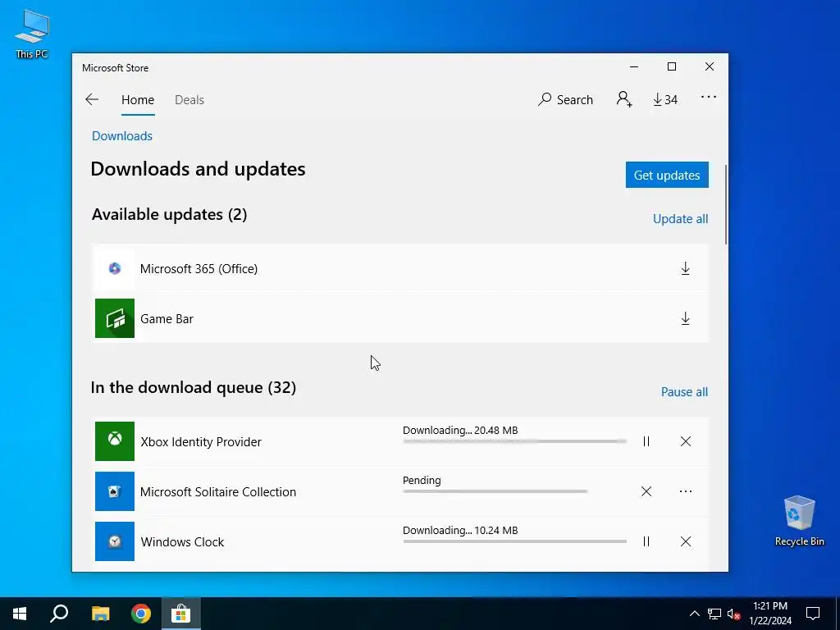Click the Update all link
Viewport: 840px width, 630px height.
pos(680,219)
